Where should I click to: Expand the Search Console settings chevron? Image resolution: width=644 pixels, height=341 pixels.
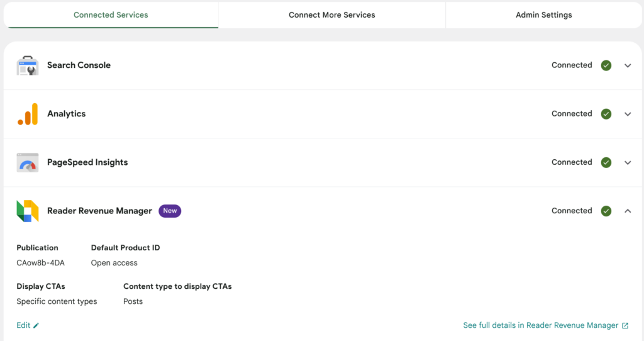coord(628,65)
